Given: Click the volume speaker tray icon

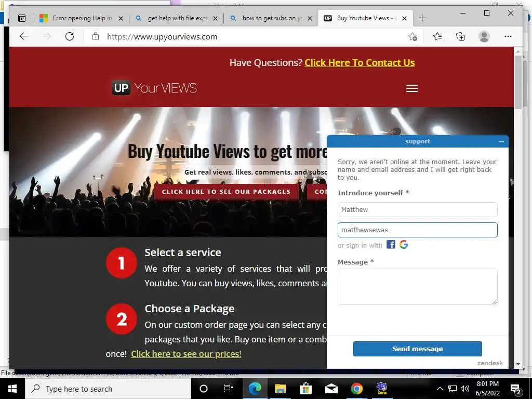Looking at the screenshot, I should (465, 389).
